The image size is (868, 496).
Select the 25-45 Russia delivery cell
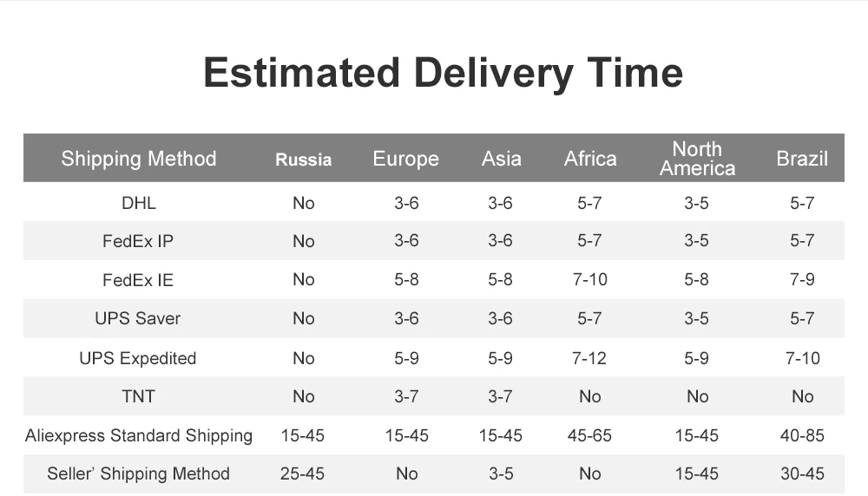pyautogui.click(x=302, y=473)
